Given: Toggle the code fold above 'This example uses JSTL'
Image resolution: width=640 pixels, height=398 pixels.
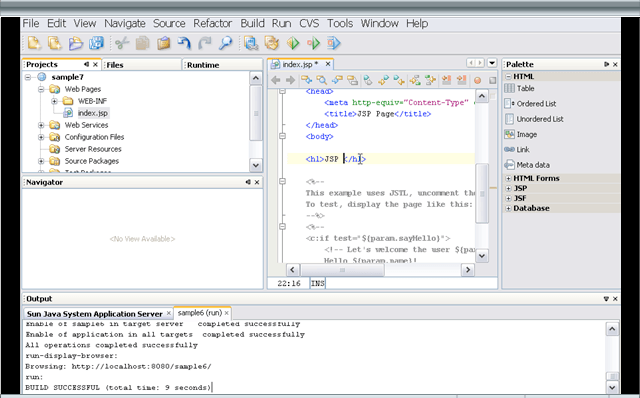Looking at the screenshot, I should (x=282, y=181).
